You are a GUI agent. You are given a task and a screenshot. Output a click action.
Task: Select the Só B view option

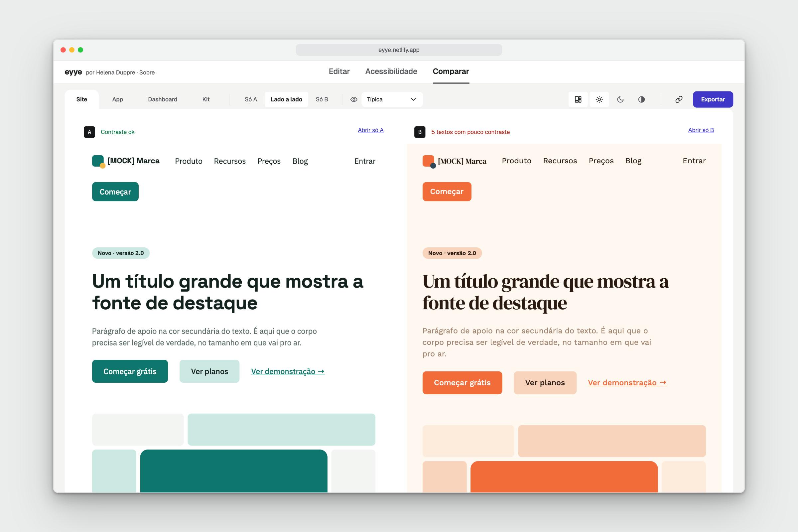pyautogui.click(x=322, y=99)
